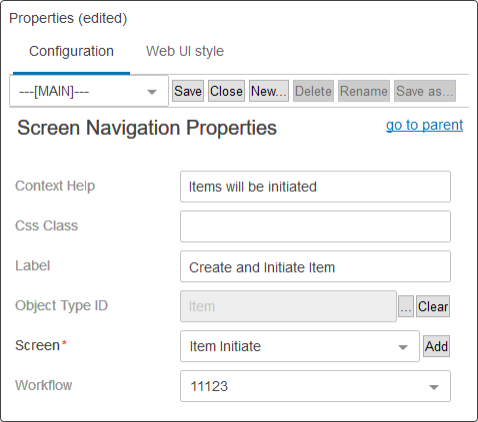The width and height of the screenshot is (478, 422).
Task: Click the Screen dropdown arrow icon
Action: [x=403, y=347]
